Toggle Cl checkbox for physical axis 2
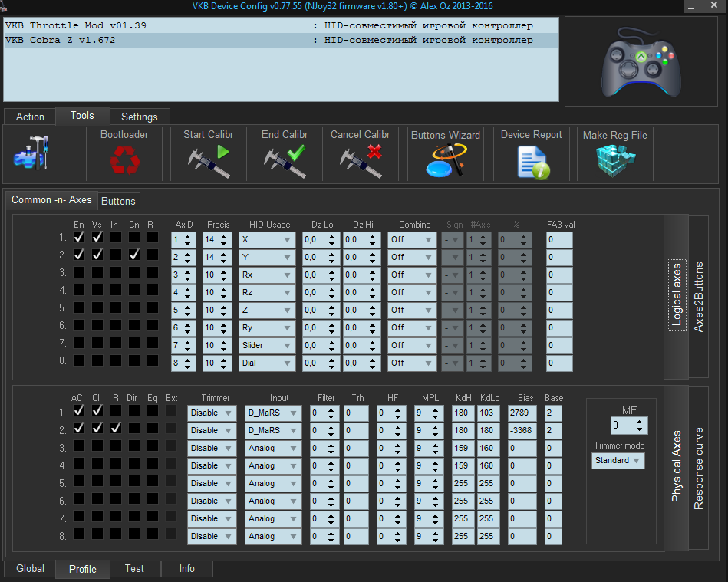Image resolution: width=728 pixels, height=582 pixels. pyautogui.click(x=97, y=428)
